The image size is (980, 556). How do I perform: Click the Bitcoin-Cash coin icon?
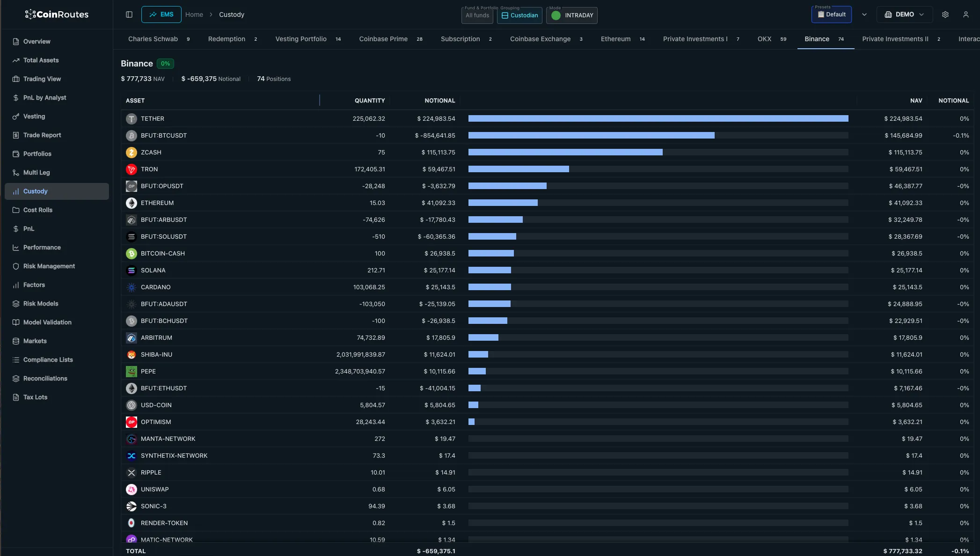pyautogui.click(x=132, y=254)
